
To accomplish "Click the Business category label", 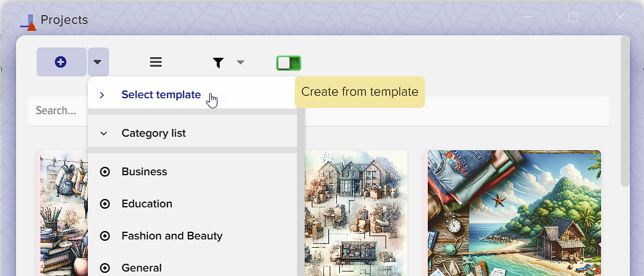I will [x=144, y=171].
